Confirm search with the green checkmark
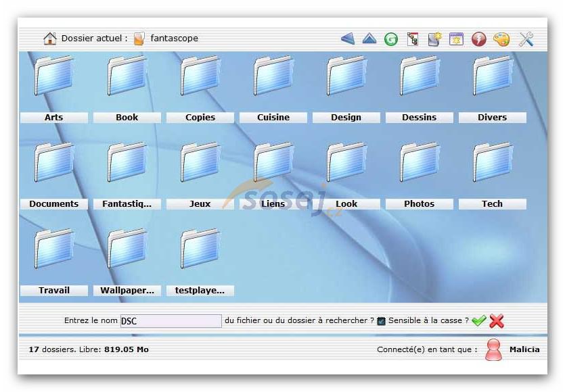The height and width of the screenshot is (392, 565). 479,321
